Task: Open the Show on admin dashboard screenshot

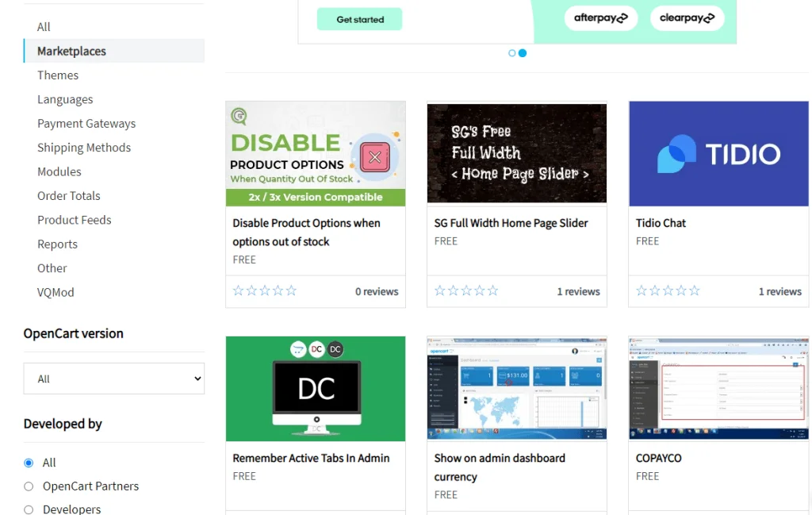Action: click(517, 389)
